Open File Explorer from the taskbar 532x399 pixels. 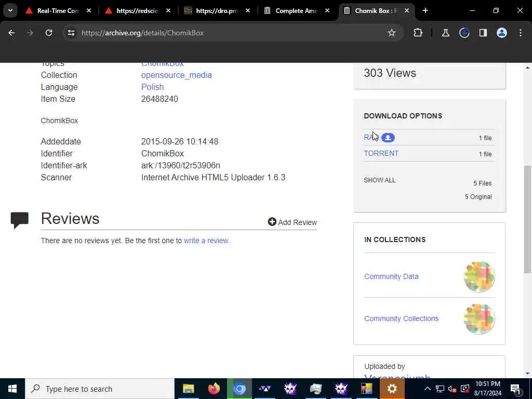[188, 389]
